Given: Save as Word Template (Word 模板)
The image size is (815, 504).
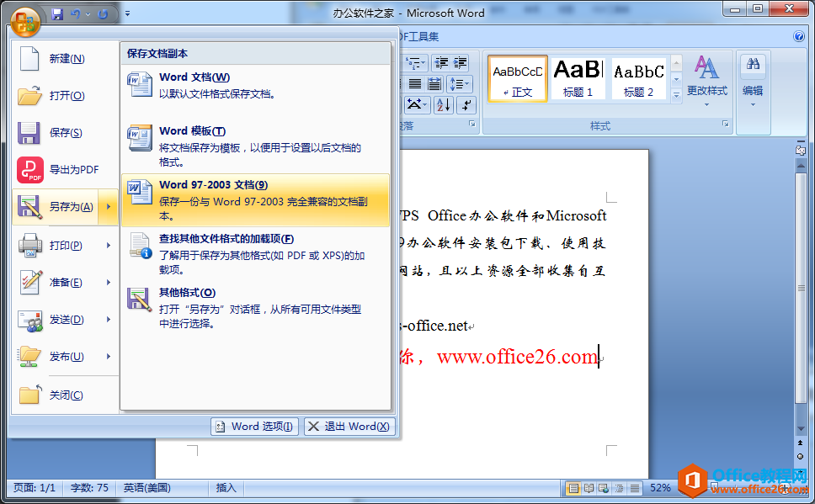Looking at the screenshot, I should coord(255,146).
